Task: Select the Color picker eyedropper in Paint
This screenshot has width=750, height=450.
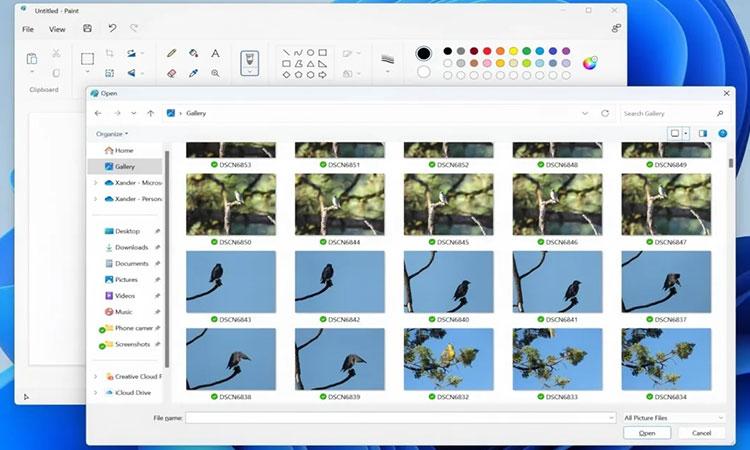Action: point(193,73)
